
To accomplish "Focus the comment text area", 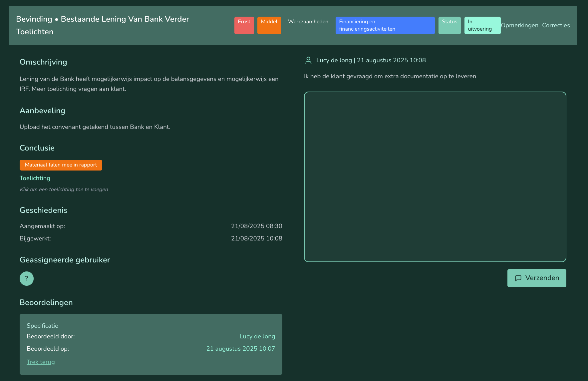I will 435,177.
